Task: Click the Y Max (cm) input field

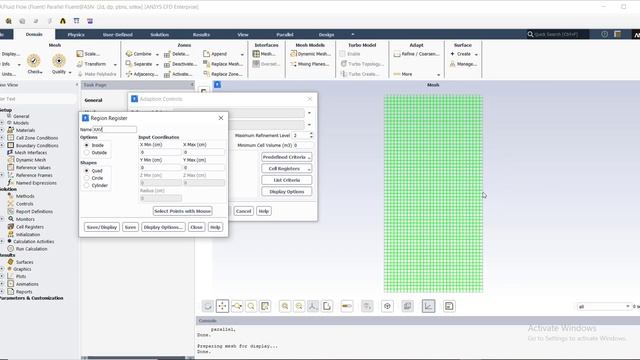Action: coord(204,168)
